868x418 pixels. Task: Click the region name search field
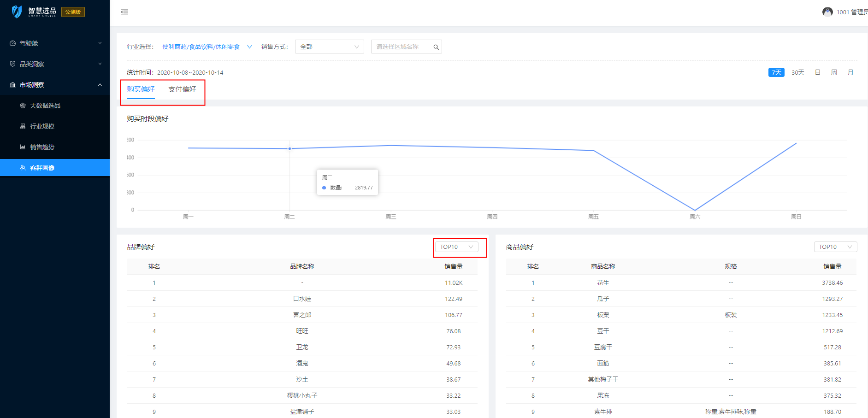click(x=401, y=47)
